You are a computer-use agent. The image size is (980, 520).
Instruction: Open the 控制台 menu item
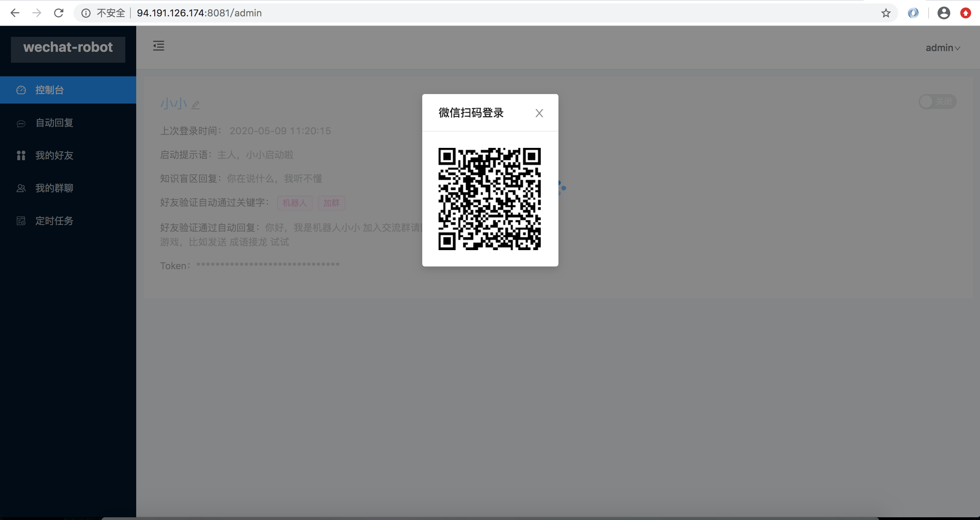(x=49, y=90)
